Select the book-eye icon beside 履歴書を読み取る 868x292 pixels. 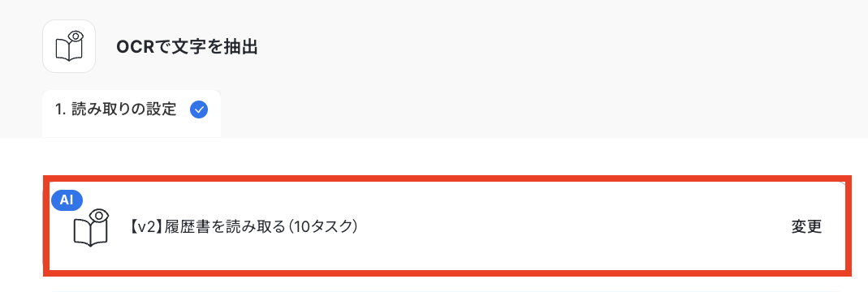(x=91, y=227)
